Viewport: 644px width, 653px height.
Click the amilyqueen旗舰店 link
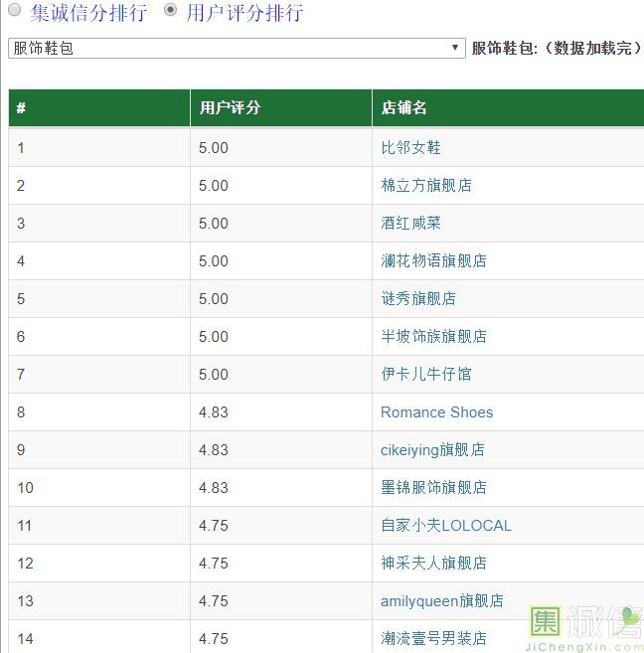coord(441,600)
